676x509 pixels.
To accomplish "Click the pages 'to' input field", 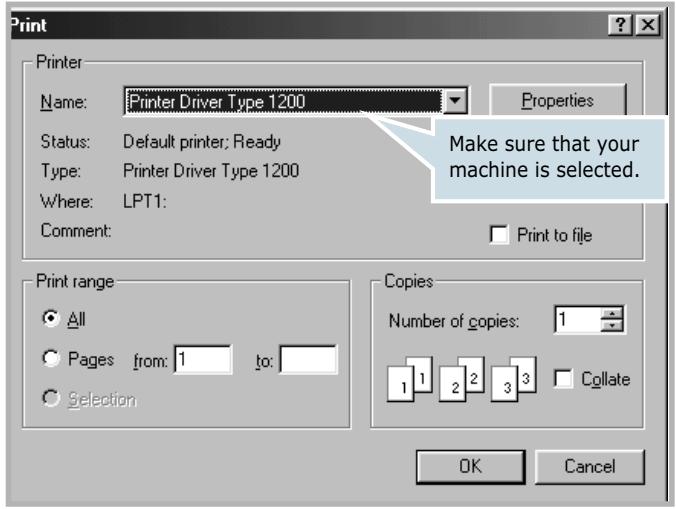I will coord(308,359).
